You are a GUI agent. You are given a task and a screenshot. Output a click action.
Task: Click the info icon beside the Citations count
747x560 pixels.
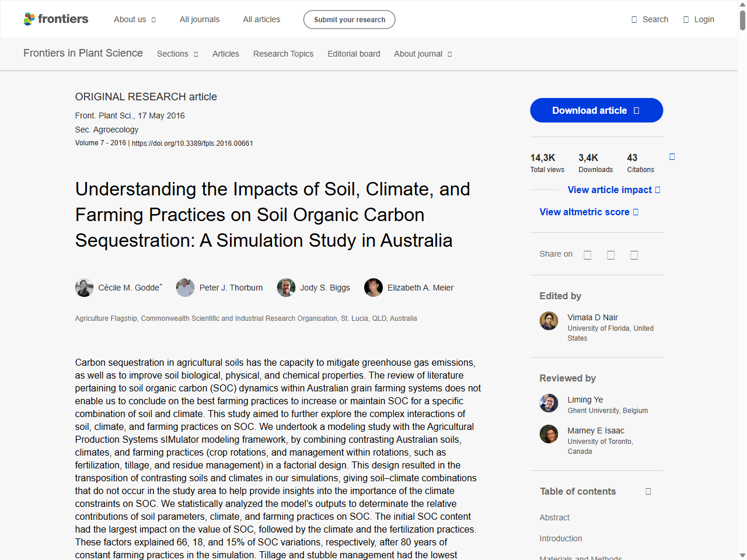point(672,156)
